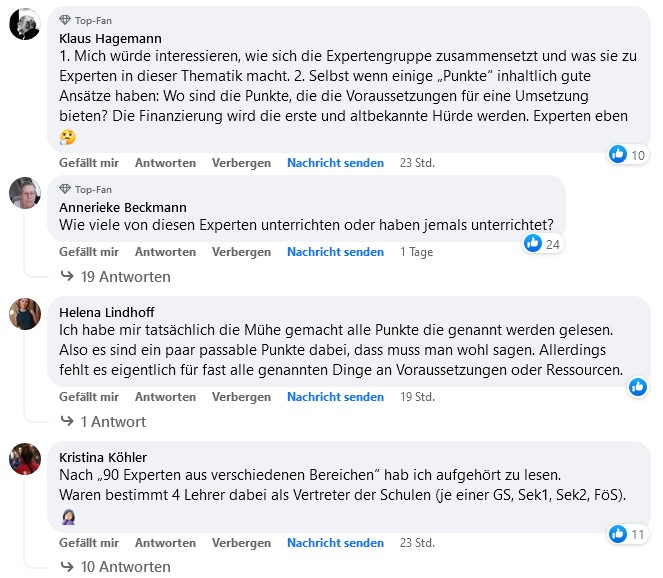Expand the 1 Antwort reply thread
Image resolution: width=663 pixels, height=578 pixels.
[103, 422]
